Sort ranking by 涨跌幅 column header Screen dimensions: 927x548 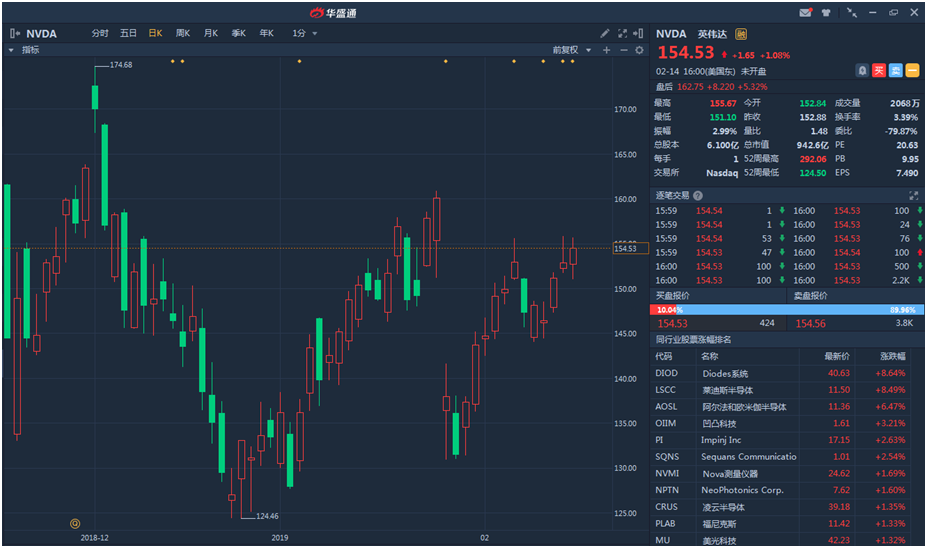coord(892,356)
